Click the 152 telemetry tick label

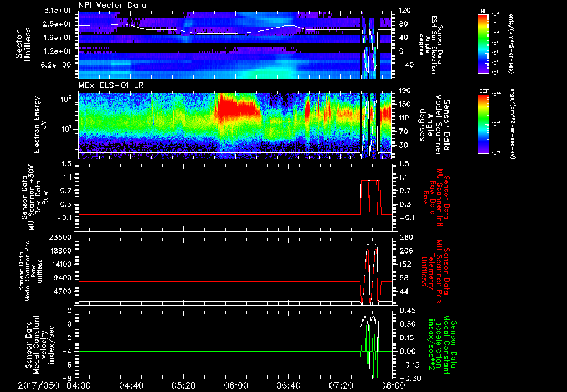click(x=405, y=264)
